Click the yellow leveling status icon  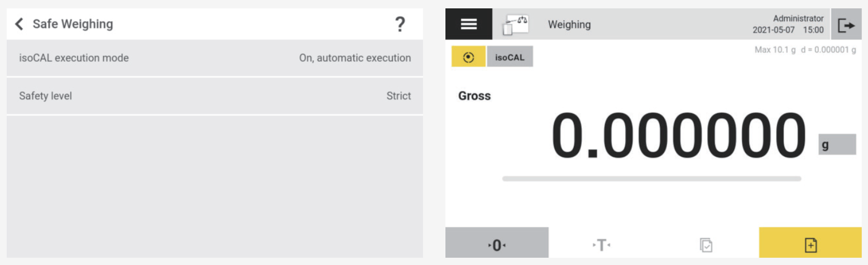468,57
